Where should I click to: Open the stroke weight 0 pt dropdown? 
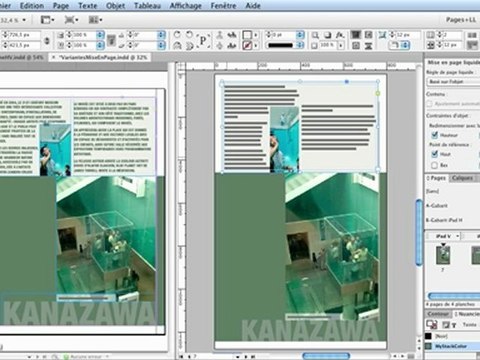pyautogui.click(x=300, y=35)
